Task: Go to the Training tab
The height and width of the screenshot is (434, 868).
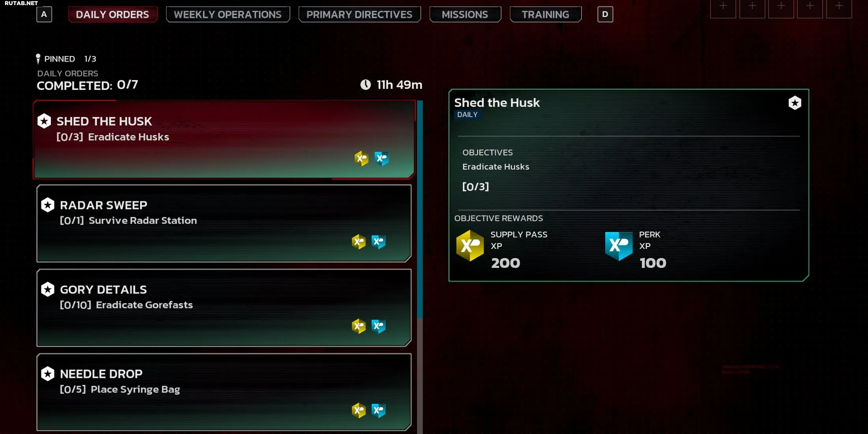Action: tap(546, 15)
